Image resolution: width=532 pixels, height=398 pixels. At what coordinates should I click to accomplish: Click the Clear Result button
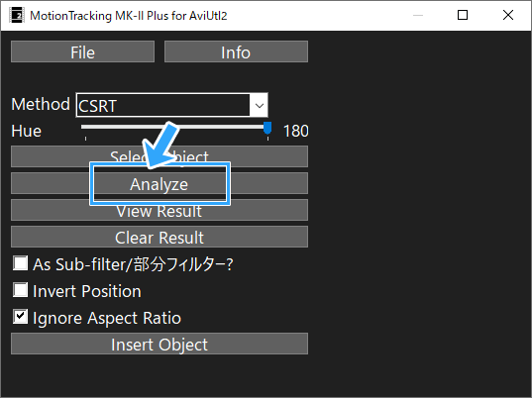tap(160, 237)
